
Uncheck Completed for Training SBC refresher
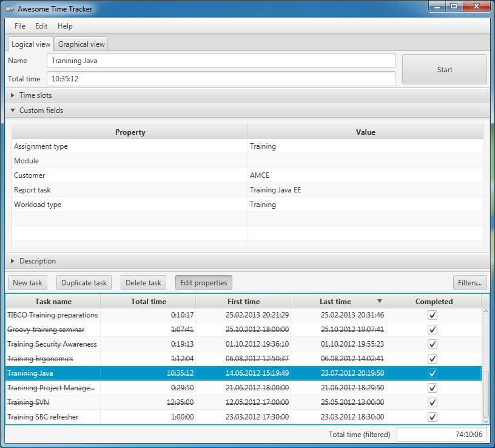pyautogui.click(x=432, y=416)
